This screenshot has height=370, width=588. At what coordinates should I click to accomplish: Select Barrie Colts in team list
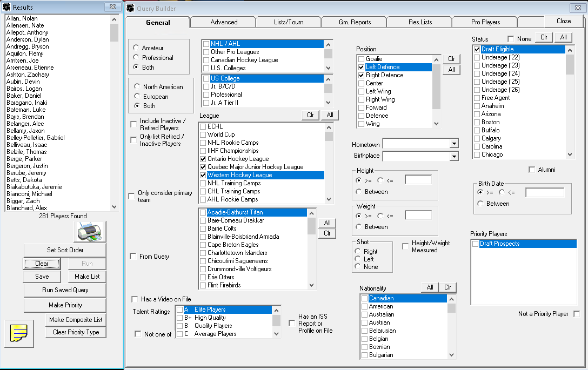pos(222,228)
